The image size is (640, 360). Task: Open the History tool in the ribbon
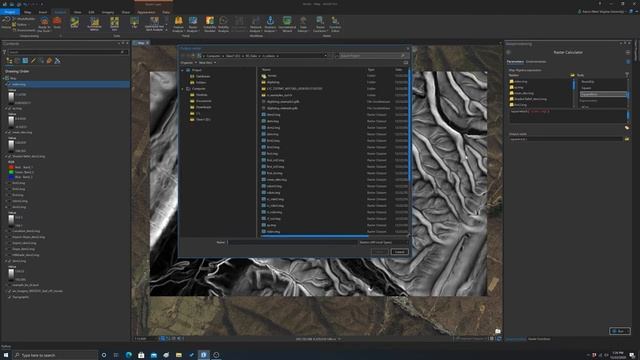[x=6, y=23]
